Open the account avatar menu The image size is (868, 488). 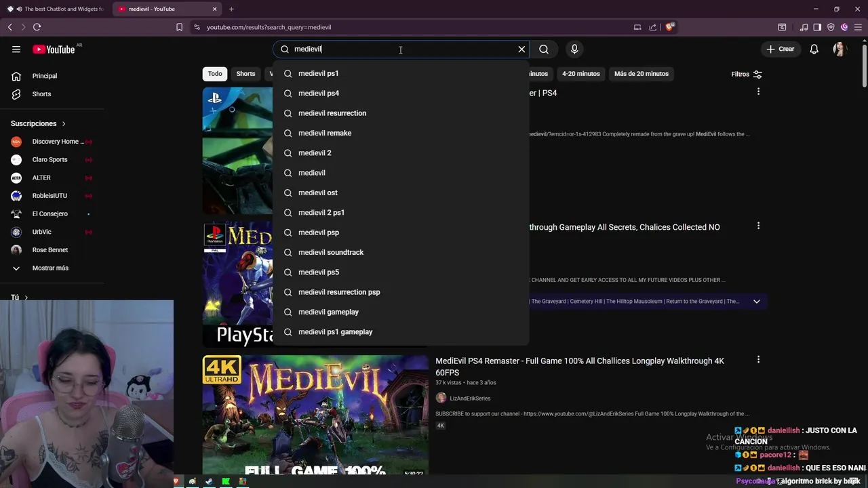840,49
